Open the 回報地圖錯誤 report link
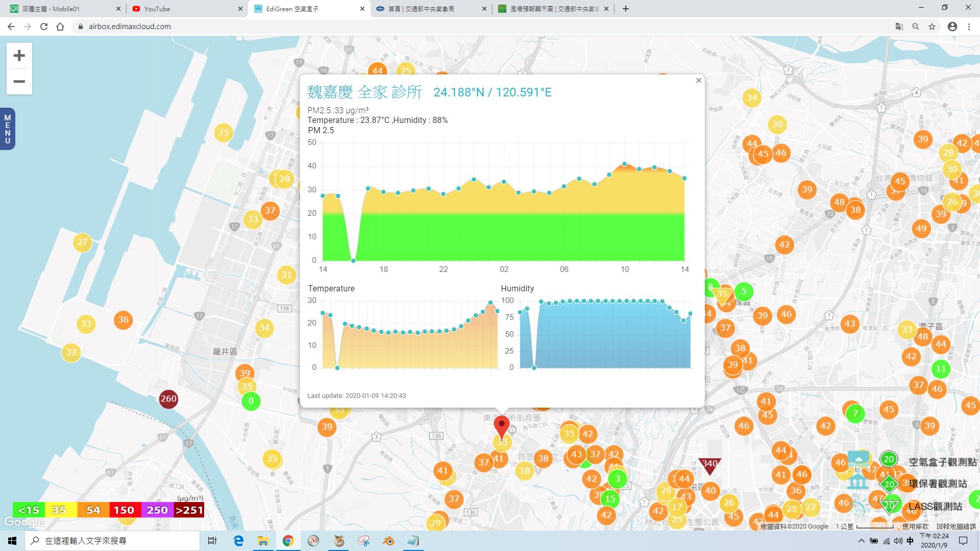Image resolution: width=980 pixels, height=551 pixels. (x=955, y=527)
